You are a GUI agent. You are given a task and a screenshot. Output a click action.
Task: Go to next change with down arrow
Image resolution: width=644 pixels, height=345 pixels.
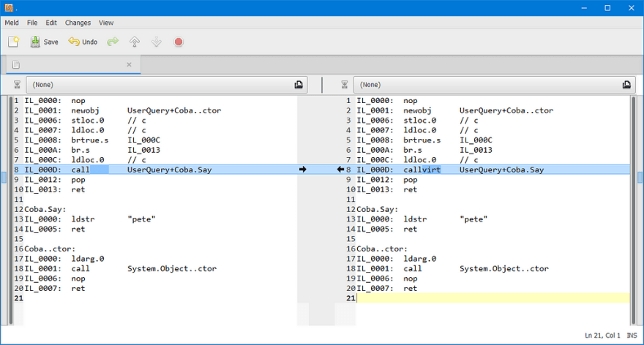click(157, 42)
